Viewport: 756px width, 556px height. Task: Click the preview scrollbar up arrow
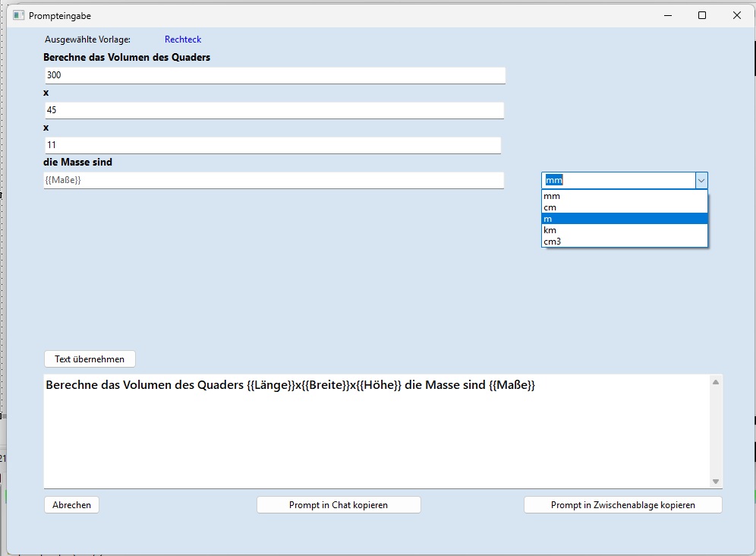click(716, 382)
